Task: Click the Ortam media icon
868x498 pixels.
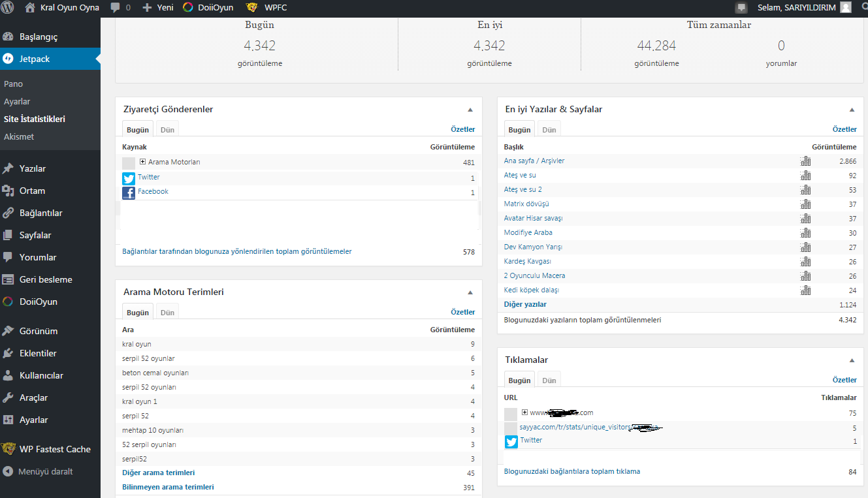Action: click(8, 191)
